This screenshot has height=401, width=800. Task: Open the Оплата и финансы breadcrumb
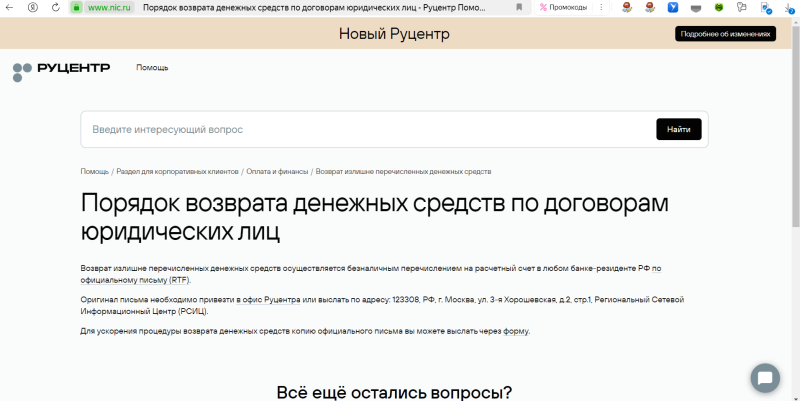click(x=271, y=172)
